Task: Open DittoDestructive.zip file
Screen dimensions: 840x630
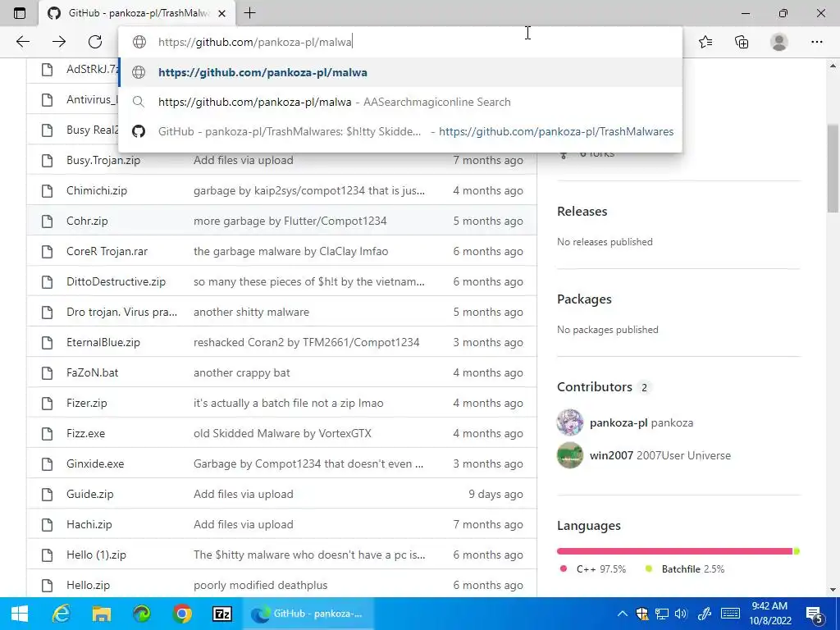Action: pyautogui.click(x=116, y=281)
